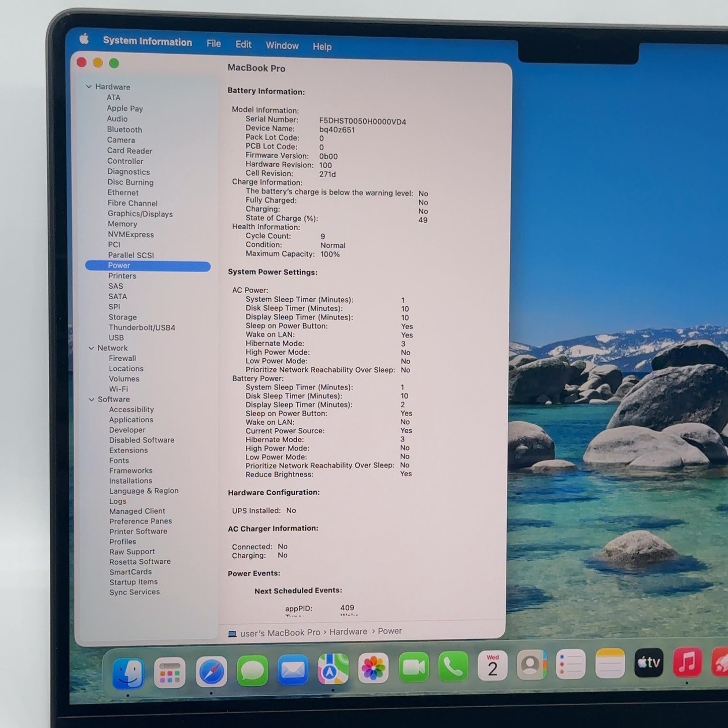Select Rosetta Software in the sidebar
This screenshot has width=728, height=728.
[140, 562]
